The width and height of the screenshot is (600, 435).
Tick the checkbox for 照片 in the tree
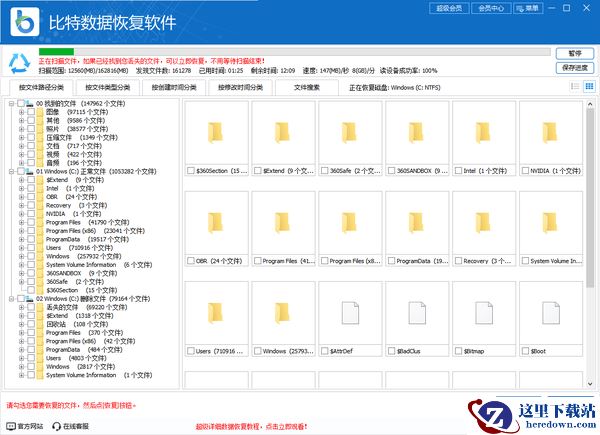click(x=31, y=129)
